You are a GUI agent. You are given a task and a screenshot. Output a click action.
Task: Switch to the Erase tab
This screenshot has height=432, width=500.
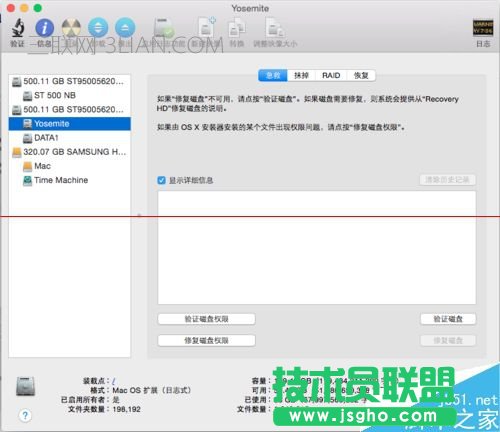click(x=301, y=75)
